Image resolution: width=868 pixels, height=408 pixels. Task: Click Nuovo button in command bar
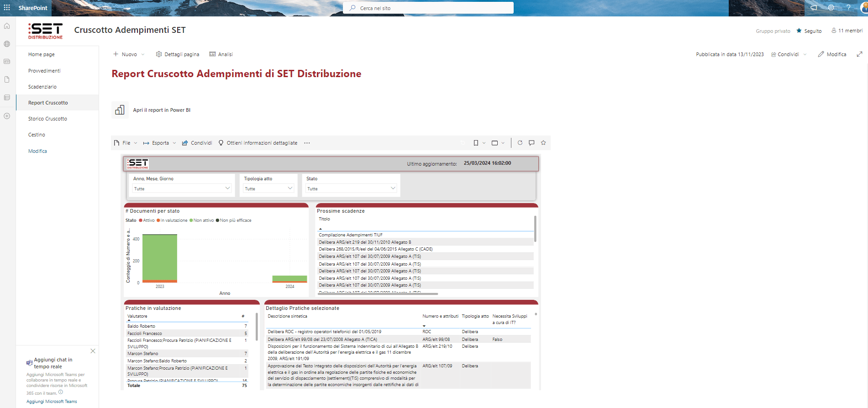pyautogui.click(x=125, y=54)
